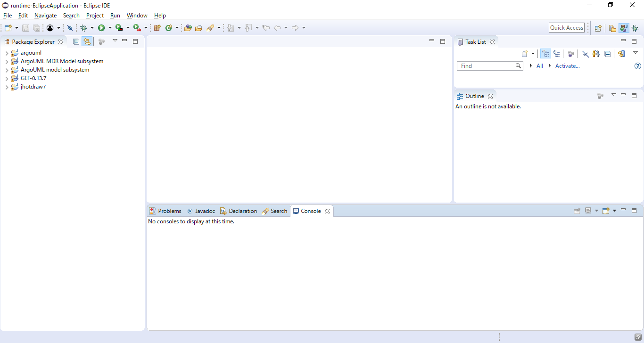Click Collapse All icon in Task List
The image size is (644, 343).
(607, 54)
